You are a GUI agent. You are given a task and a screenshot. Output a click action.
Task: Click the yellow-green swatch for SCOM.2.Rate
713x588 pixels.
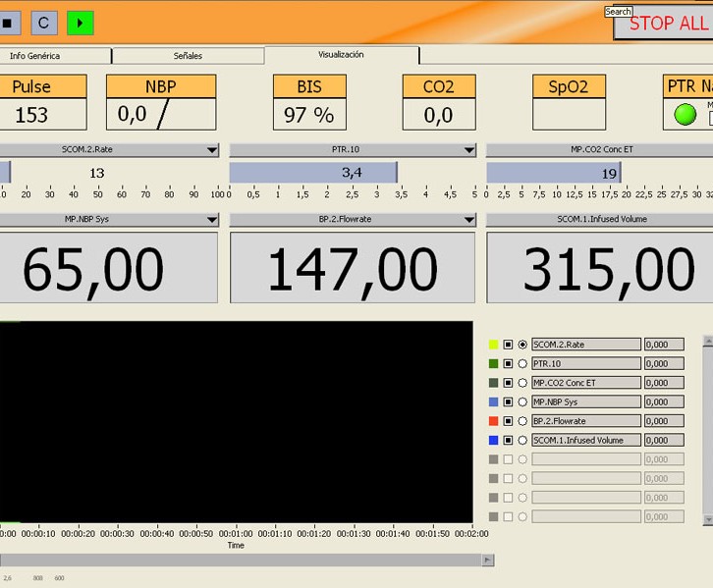point(493,345)
